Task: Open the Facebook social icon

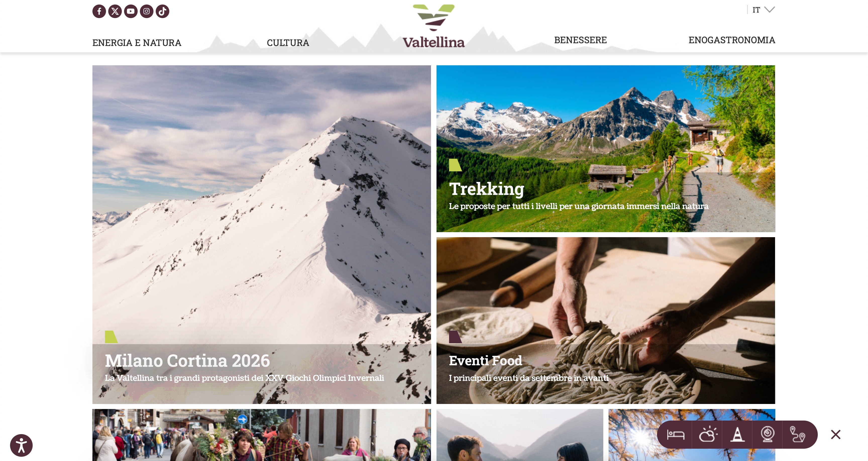Action: pyautogui.click(x=99, y=11)
